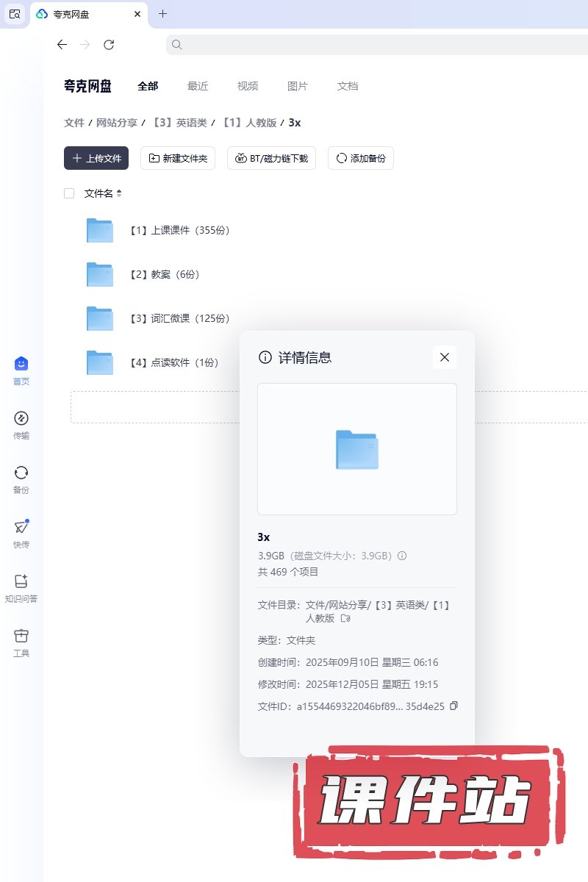Click the disk size info help icon
This screenshot has height=882, width=588.
402,556
